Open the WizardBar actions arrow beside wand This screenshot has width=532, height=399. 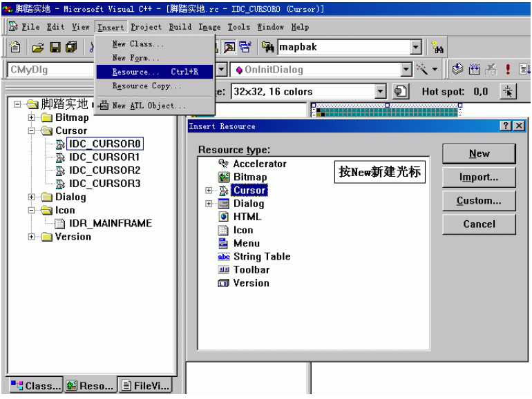(435, 70)
